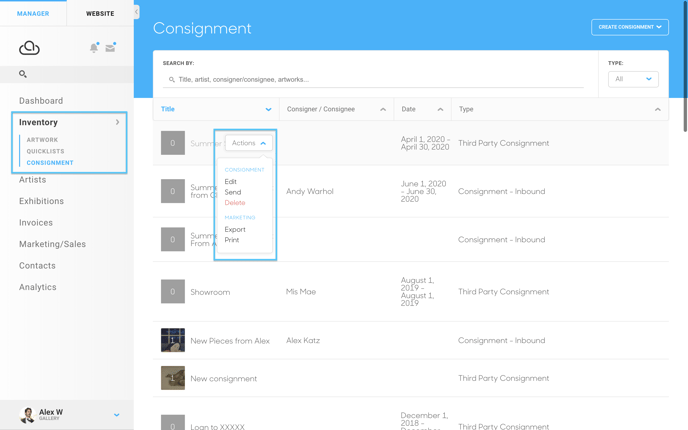The height and width of the screenshot is (430, 688).
Task: Sort by Date column arrow
Action: [440, 109]
